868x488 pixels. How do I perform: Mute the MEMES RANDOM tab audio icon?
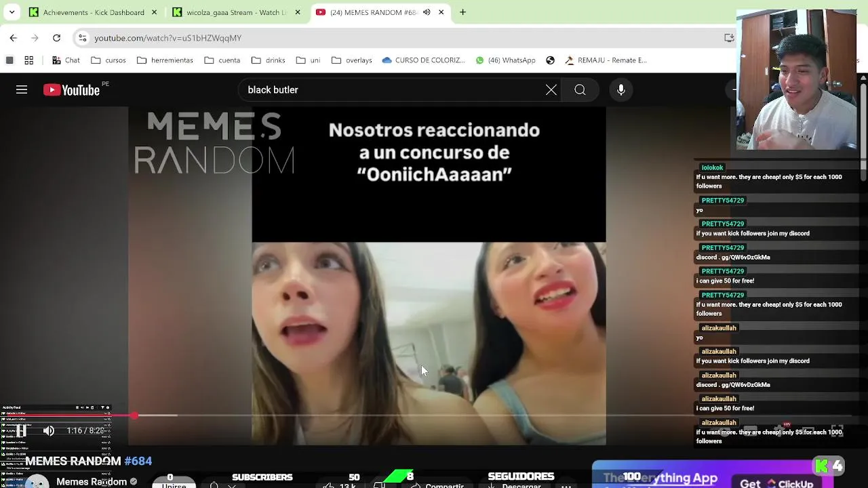(427, 12)
